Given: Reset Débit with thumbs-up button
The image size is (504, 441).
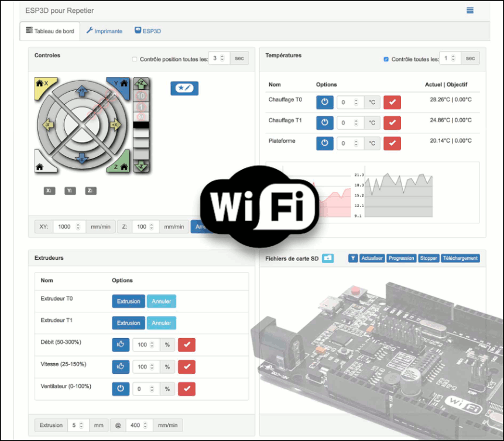Looking at the screenshot, I should point(121,345).
